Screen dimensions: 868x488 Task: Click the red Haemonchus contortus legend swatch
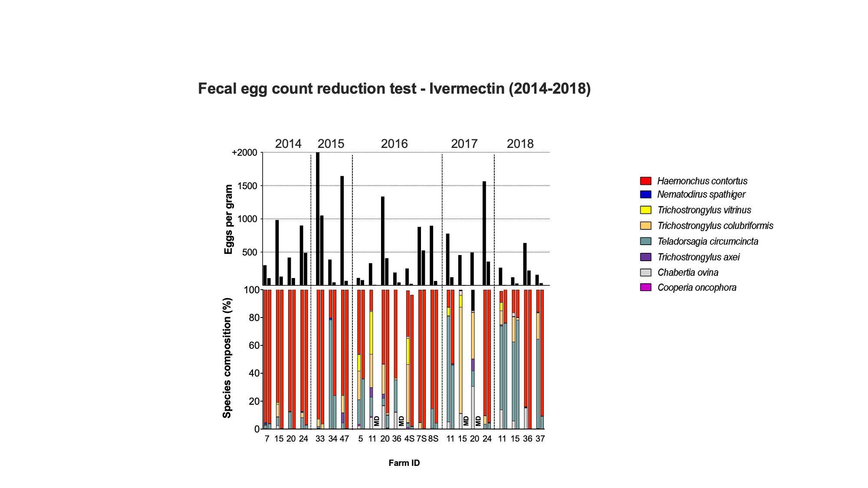click(645, 181)
